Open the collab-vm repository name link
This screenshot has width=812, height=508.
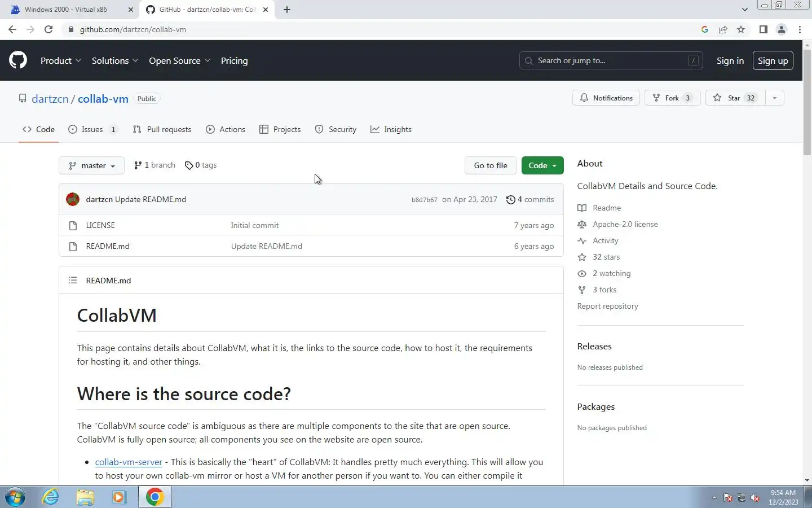(103, 99)
